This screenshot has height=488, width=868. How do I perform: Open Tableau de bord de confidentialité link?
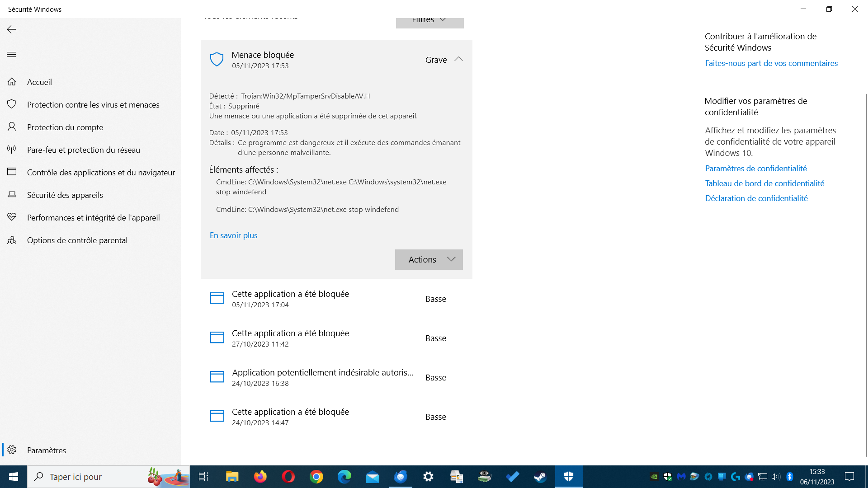coord(764,183)
